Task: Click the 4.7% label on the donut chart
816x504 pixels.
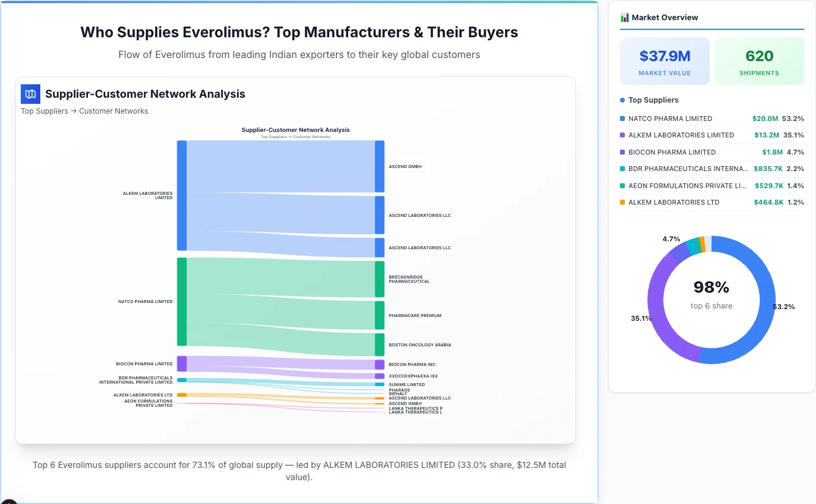Action: coord(671,238)
